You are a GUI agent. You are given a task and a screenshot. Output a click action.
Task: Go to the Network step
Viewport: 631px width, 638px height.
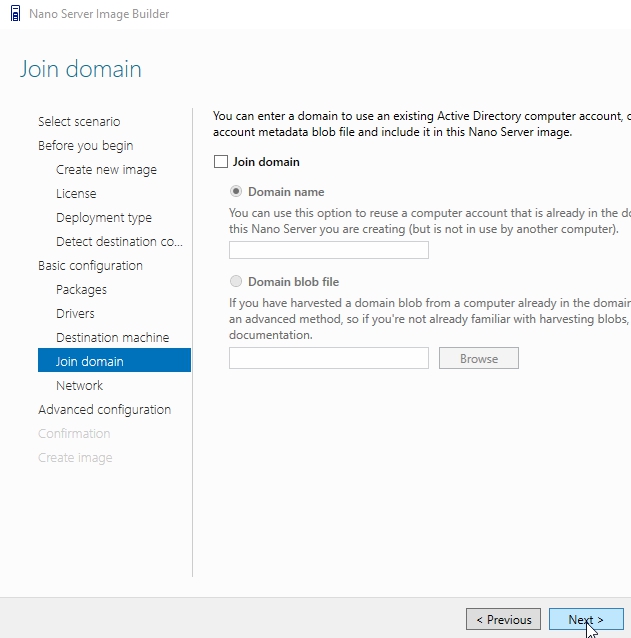pyautogui.click(x=79, y=386)
